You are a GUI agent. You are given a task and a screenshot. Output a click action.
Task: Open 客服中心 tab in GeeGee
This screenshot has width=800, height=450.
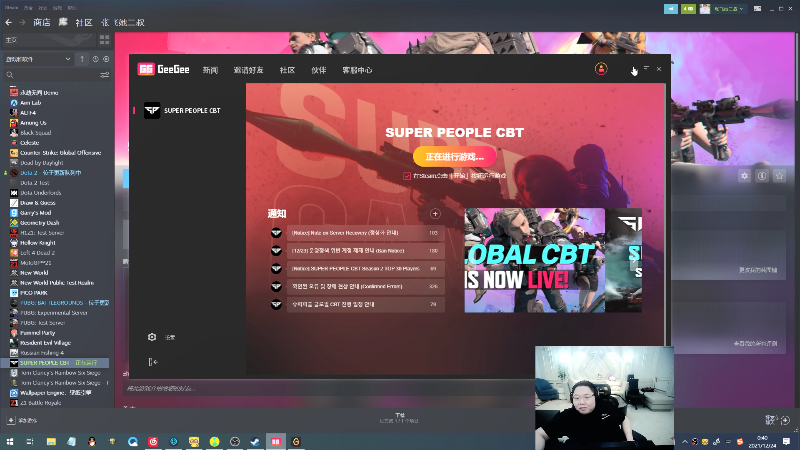[357, 70]
